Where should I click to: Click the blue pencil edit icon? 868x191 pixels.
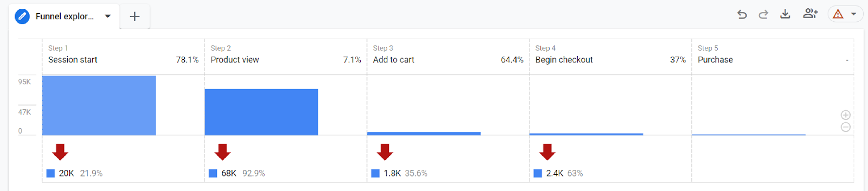tap(22, 16)
